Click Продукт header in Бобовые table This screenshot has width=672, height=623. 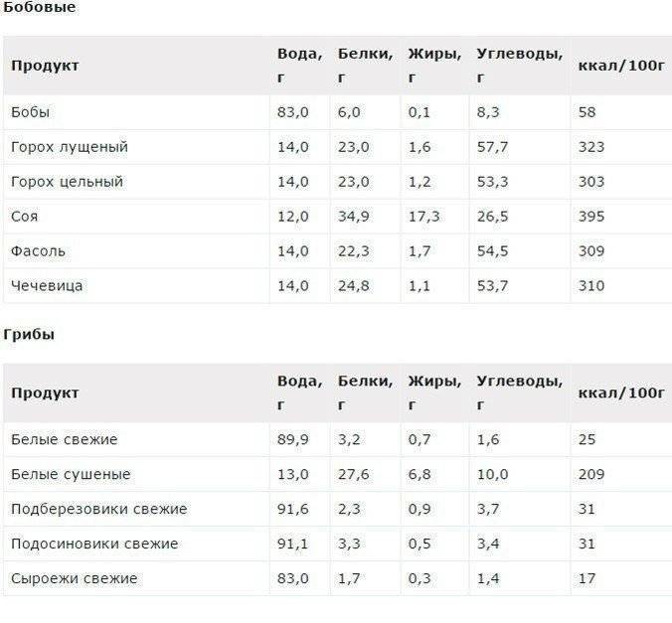[45, 66]
